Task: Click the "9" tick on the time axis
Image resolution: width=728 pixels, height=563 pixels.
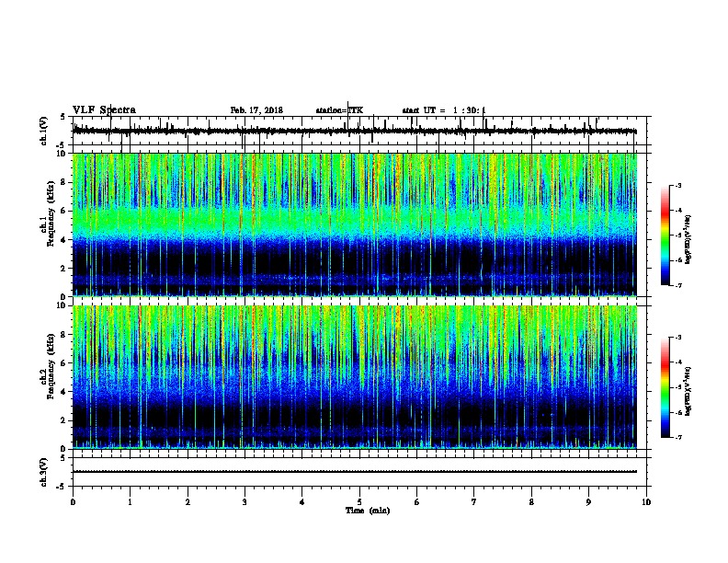Action: pos(588,502)
